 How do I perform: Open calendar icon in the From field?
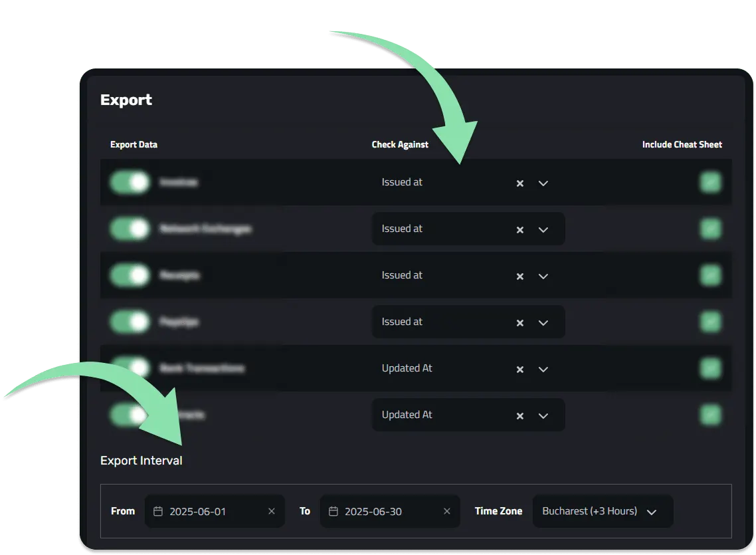157,511
